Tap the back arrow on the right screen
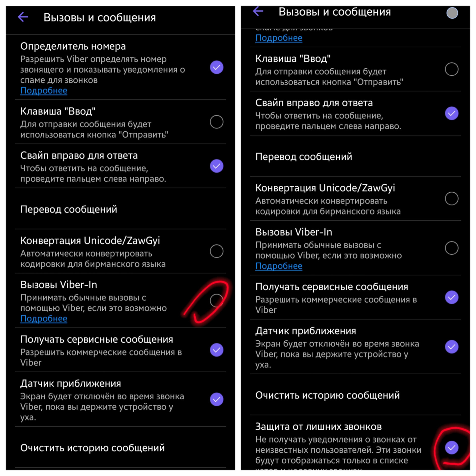 (258, 11)
